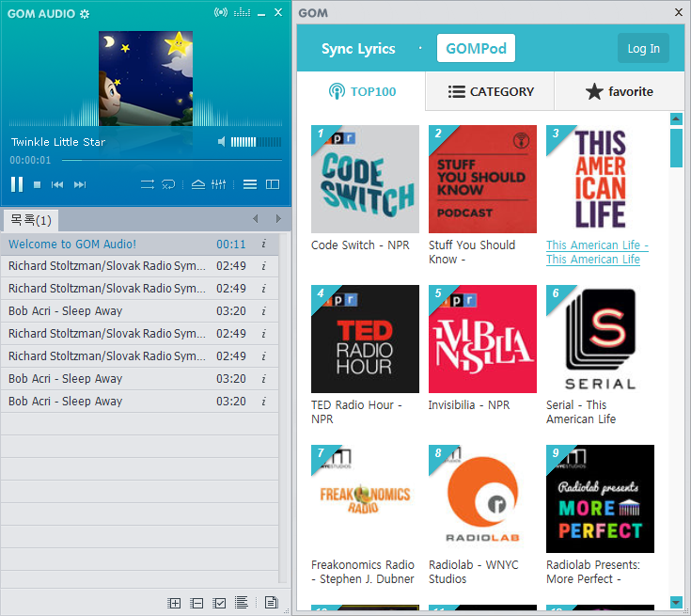
Task: Click the Log In button
Action: pyautogui.click(x=643, y=49)
